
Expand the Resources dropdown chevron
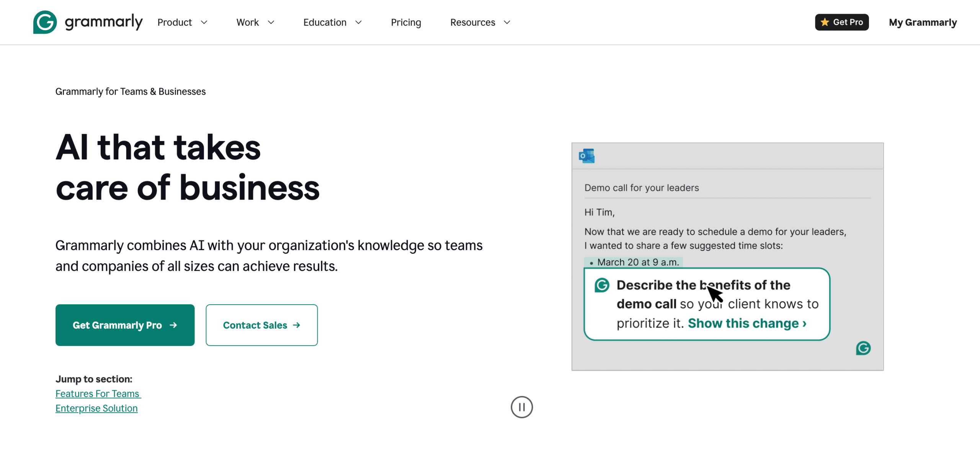(507, 23)
